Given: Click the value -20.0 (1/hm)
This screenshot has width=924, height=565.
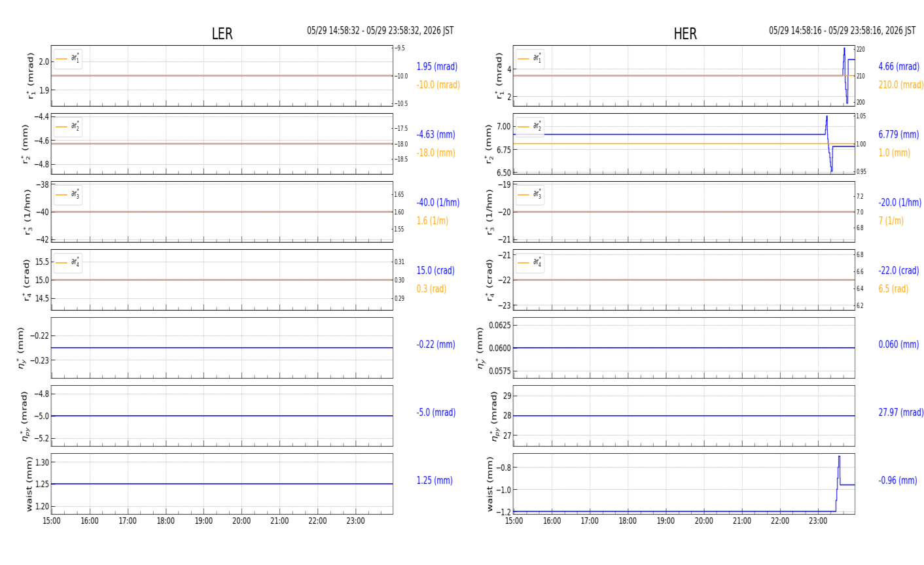Looking at the screenshot, I should 900,203.
